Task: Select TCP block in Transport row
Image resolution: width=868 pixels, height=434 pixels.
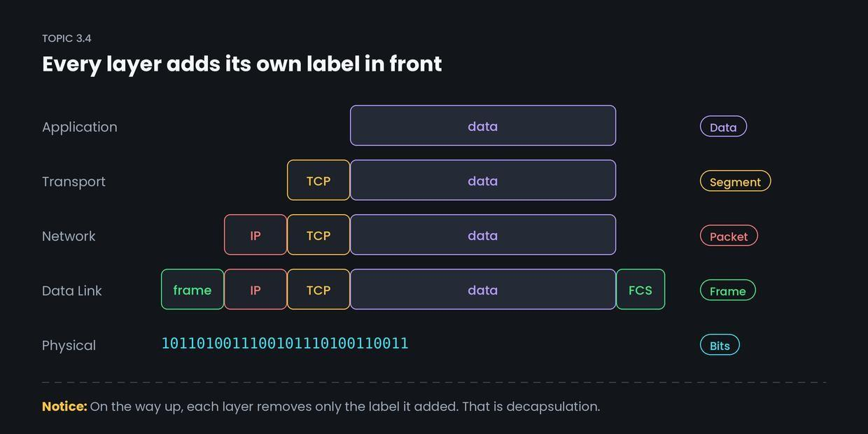Action: pyautogui.click(x=318, y=181)
